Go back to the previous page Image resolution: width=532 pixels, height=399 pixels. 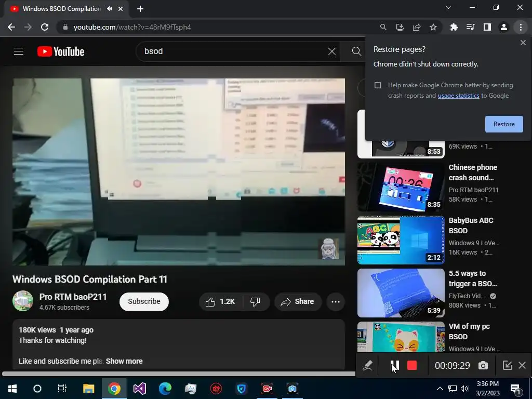pyautogui.click(x=11, y=27)
